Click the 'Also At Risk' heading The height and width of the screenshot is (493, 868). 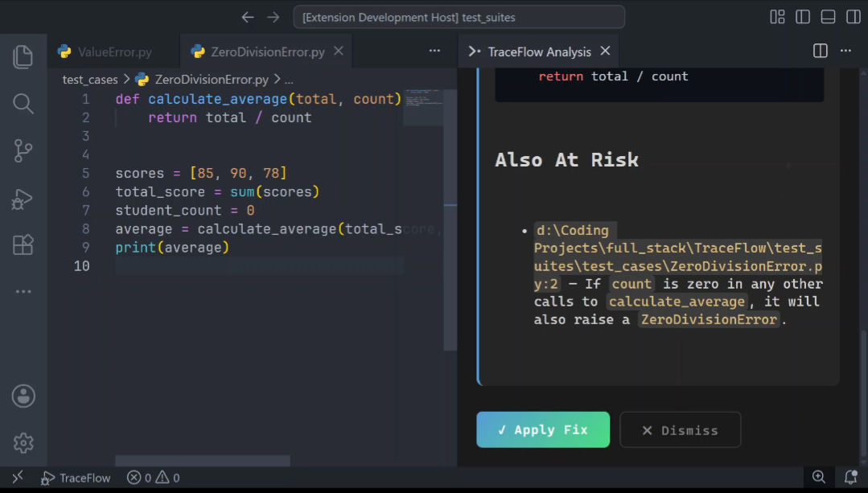click(567, 160)
